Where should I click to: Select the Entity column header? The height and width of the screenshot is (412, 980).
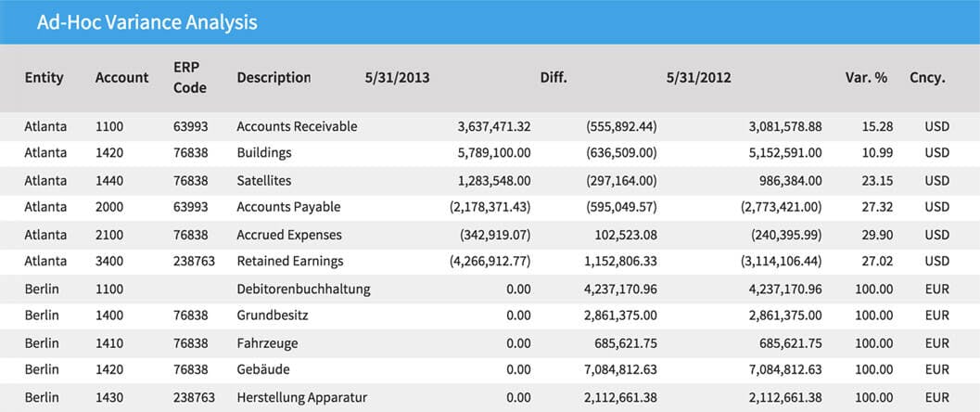45,78
